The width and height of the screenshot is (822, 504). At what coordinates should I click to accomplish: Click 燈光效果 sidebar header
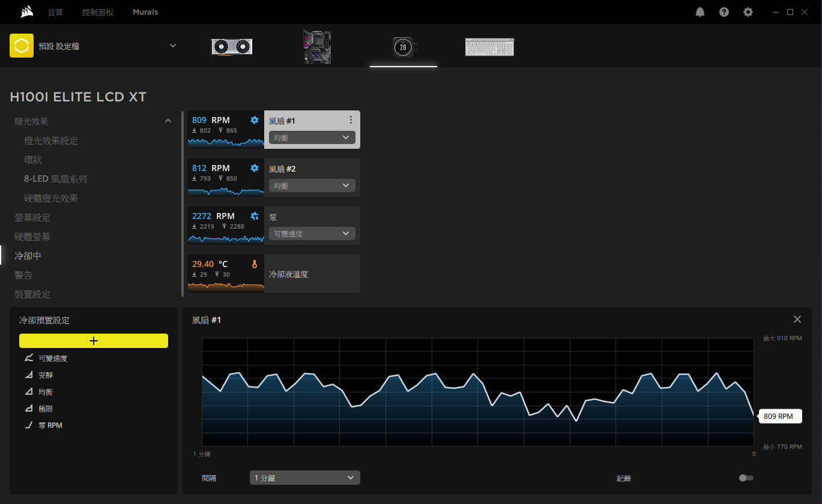[x=31, y=121]
